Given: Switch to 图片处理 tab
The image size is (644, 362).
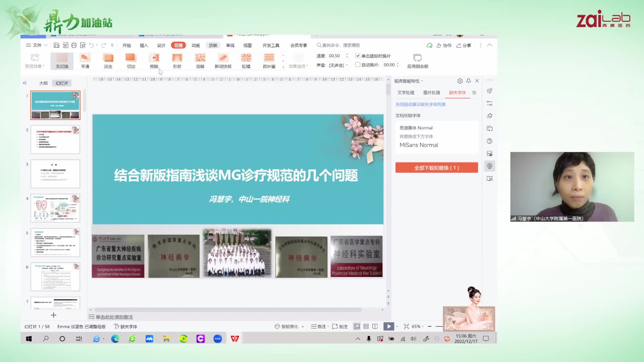Looking at the screenshot, I should tap(431, 93).
